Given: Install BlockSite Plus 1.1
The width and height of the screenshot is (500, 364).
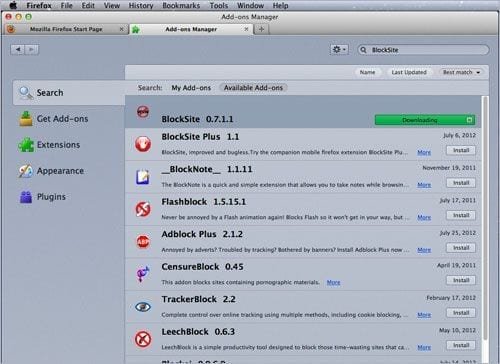Looking at the screenshot, I should pyautogui.click(x=461, y=150).
